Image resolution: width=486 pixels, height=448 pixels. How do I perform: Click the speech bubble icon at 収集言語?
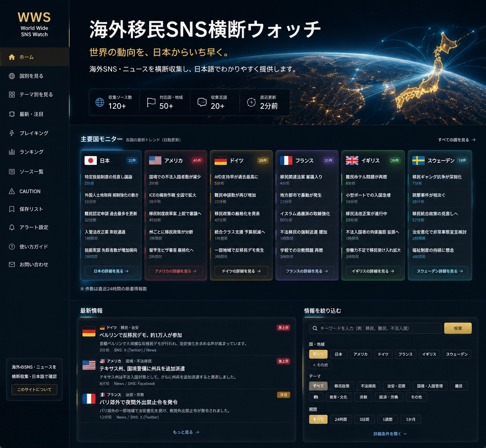click(202, 102)
